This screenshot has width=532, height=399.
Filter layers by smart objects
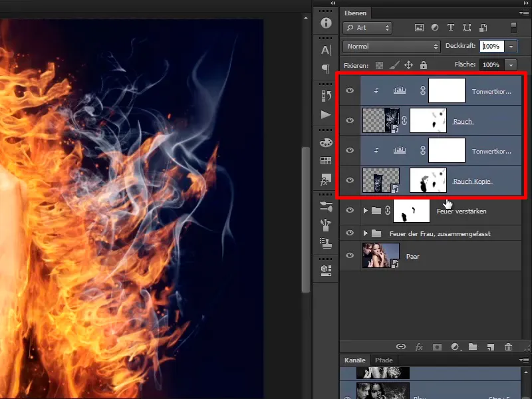[x=483, y=28]
